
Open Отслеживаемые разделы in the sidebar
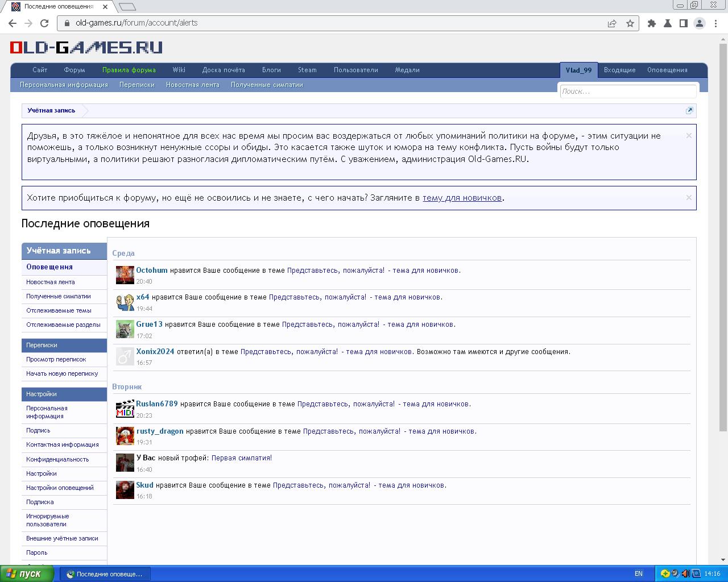point(63,325)
